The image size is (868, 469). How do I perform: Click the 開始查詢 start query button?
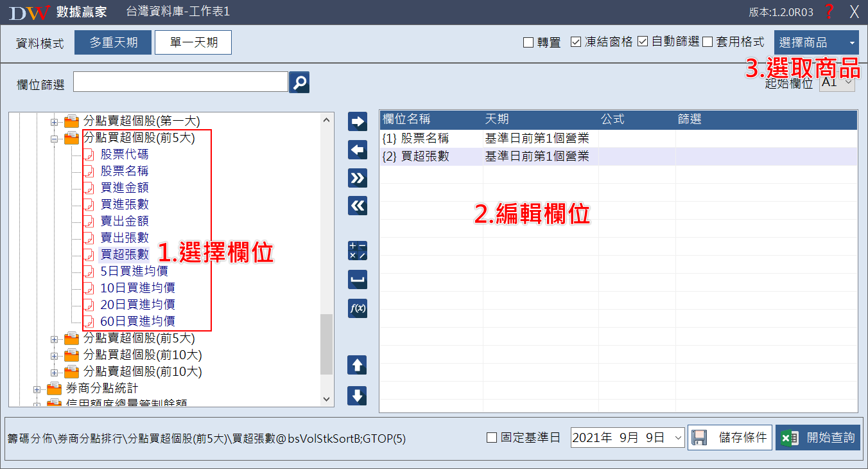[x=818, y=438]
